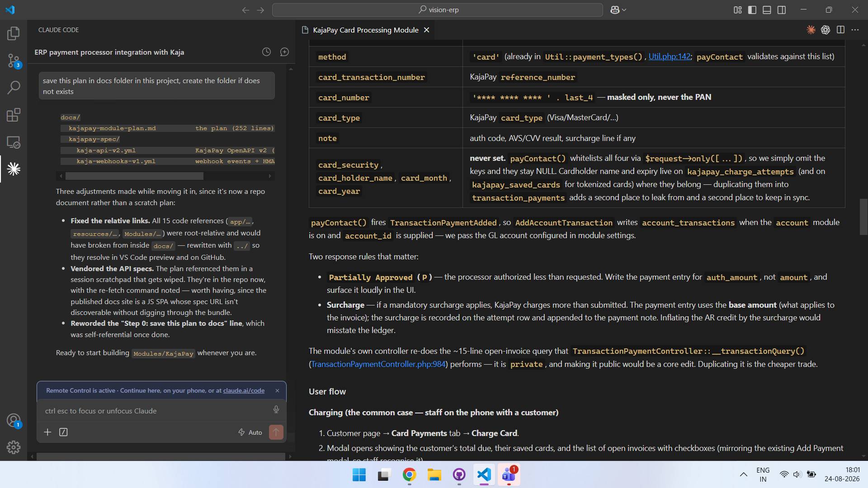868x488 pixels.
Task: Click the microphone voice input icon
Action: (x=276, y=409)
